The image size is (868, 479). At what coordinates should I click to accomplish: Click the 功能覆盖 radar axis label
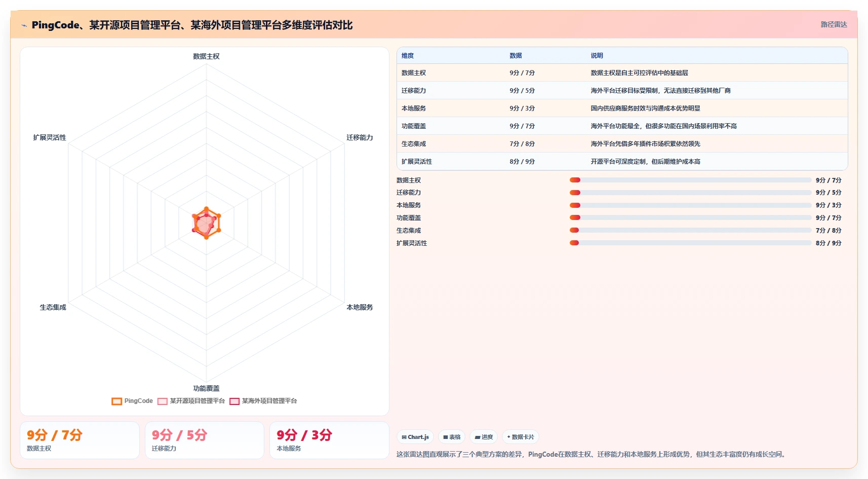[x=206, y=388]
